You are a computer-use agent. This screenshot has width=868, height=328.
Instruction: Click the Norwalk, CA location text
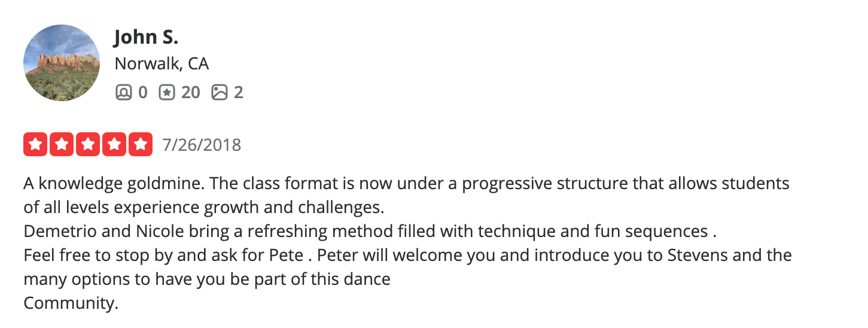[x=162, y=63]
